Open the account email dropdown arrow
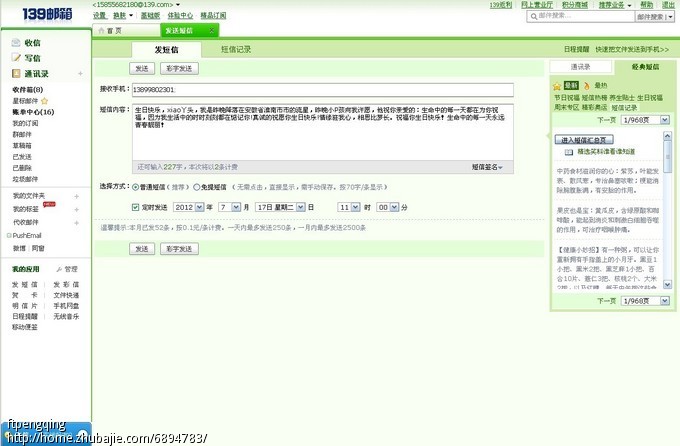This screenshot has width=680, height=446. click(x=178, y=5)
